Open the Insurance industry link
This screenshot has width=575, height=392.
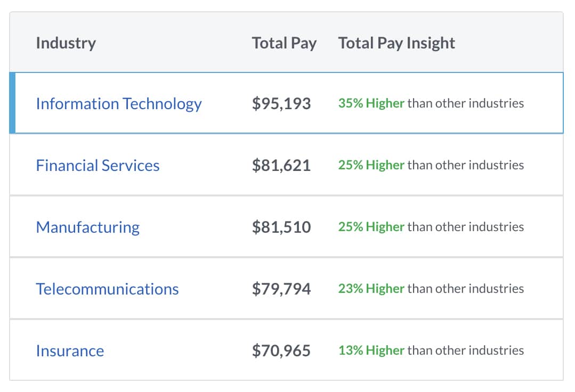pos(70,350)
